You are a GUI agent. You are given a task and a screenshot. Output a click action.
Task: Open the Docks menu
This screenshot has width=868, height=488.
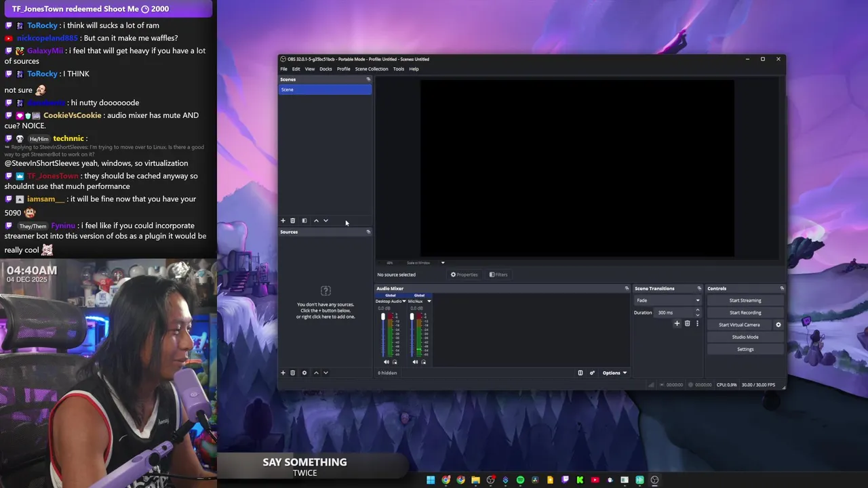point(325,69)
